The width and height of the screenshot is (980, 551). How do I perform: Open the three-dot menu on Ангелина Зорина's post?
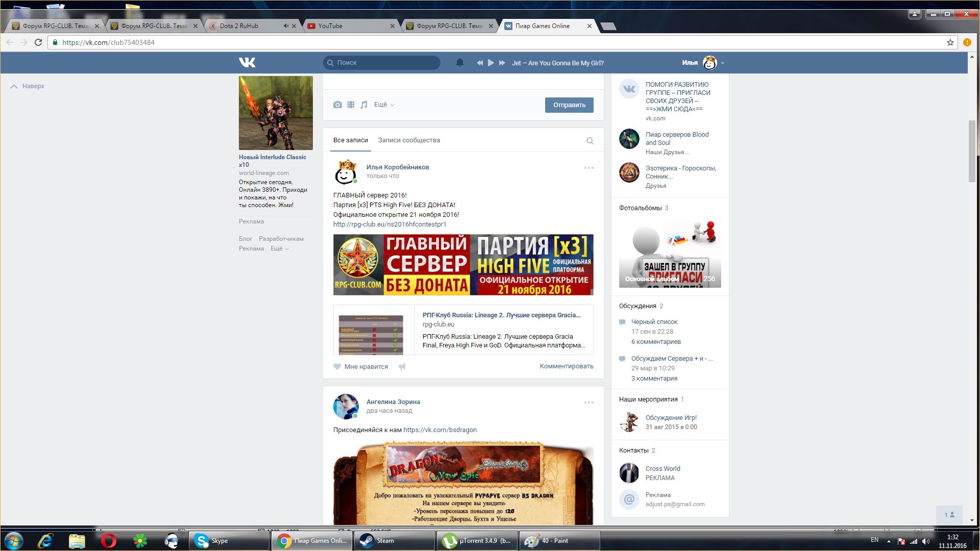pyautogui.click(x=589, y=402)
